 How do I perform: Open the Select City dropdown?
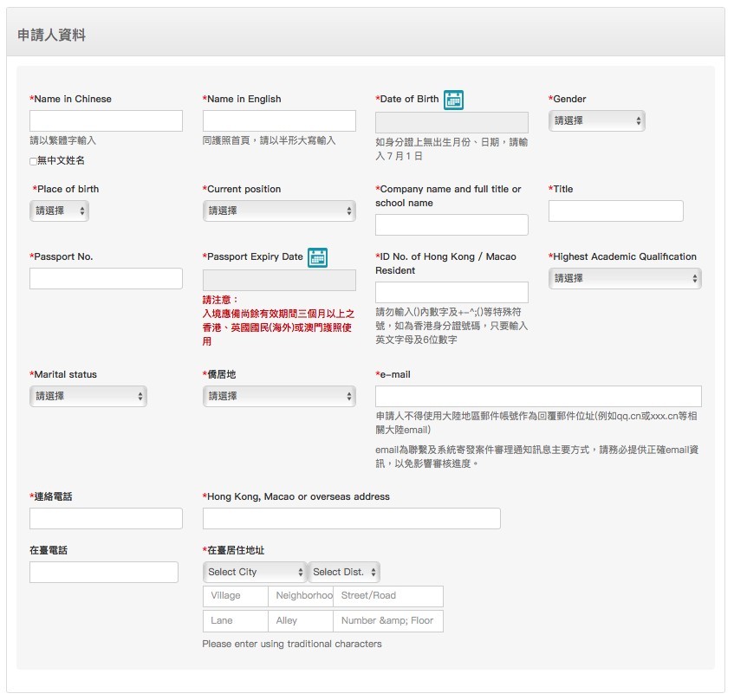point(255,572)
